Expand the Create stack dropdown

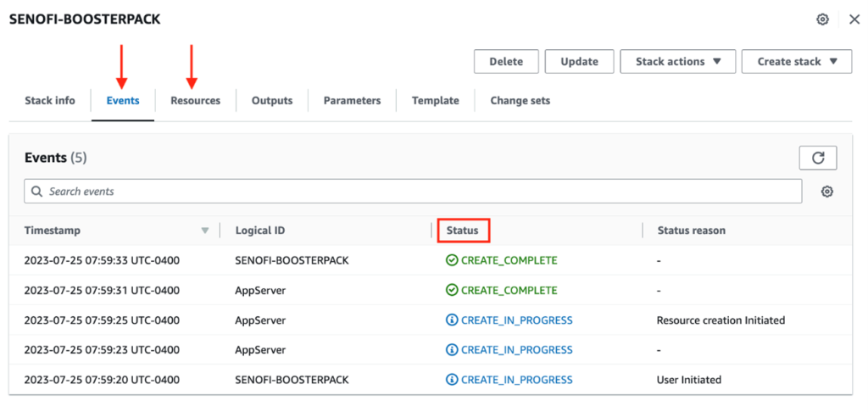coord(796,62)
